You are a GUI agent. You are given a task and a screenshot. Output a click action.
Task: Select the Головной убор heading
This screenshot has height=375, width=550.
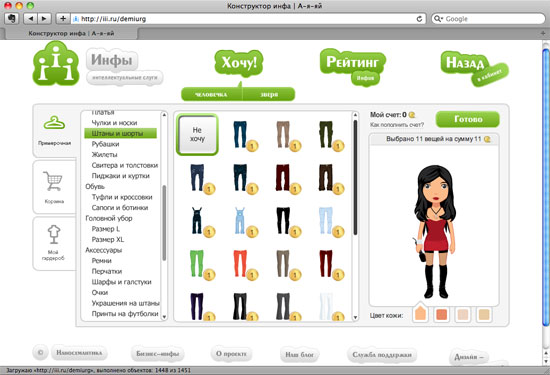[x=109, y=218]
